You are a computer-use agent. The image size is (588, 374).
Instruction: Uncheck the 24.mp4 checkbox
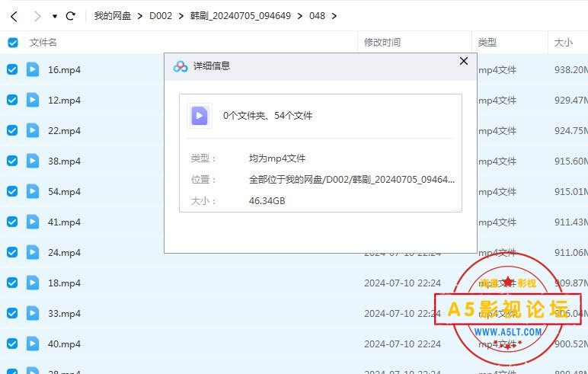point(12,252)
